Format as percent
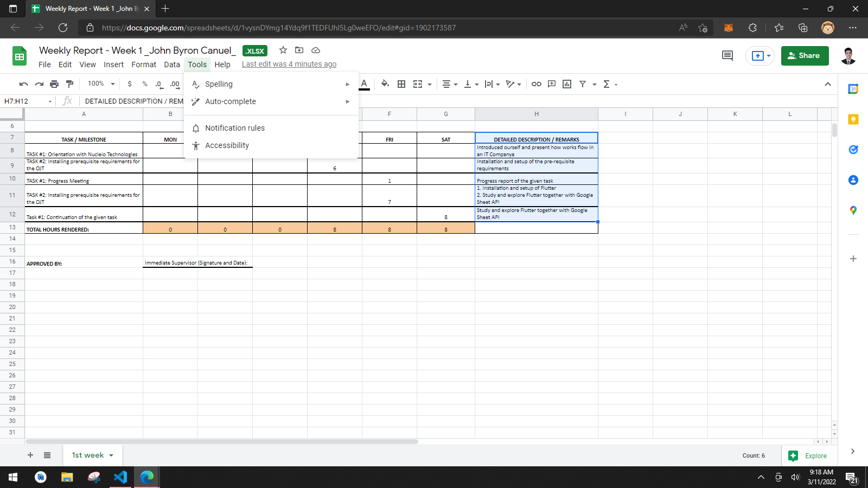 (x=145, y=84)
